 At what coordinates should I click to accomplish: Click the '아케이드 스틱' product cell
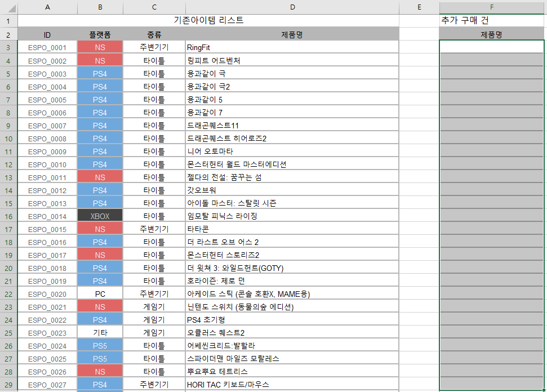(292, 294)
